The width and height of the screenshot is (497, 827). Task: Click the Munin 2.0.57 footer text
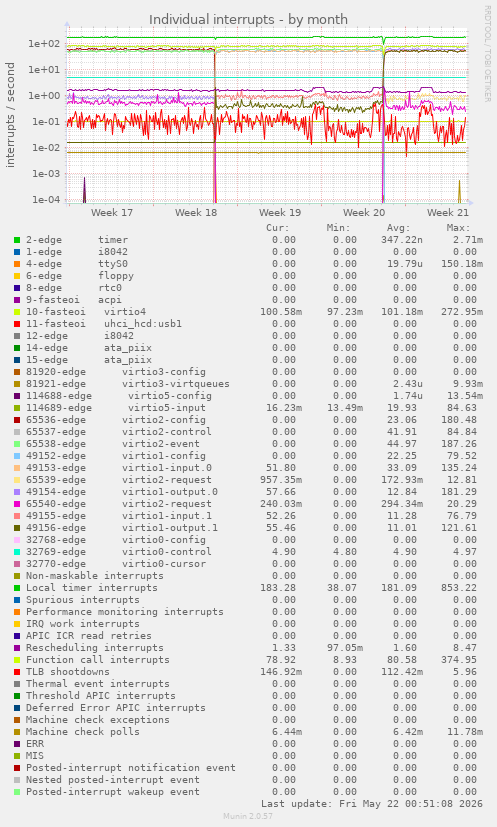[248, 816]
